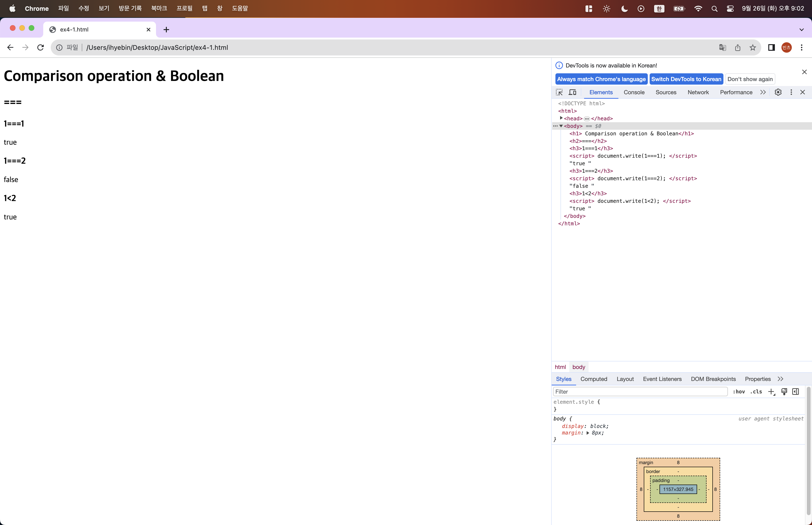The height and width of the screenshot is (525, 812).
Task: Bookmark this page with star icon
Action: (x=753, y=48)
